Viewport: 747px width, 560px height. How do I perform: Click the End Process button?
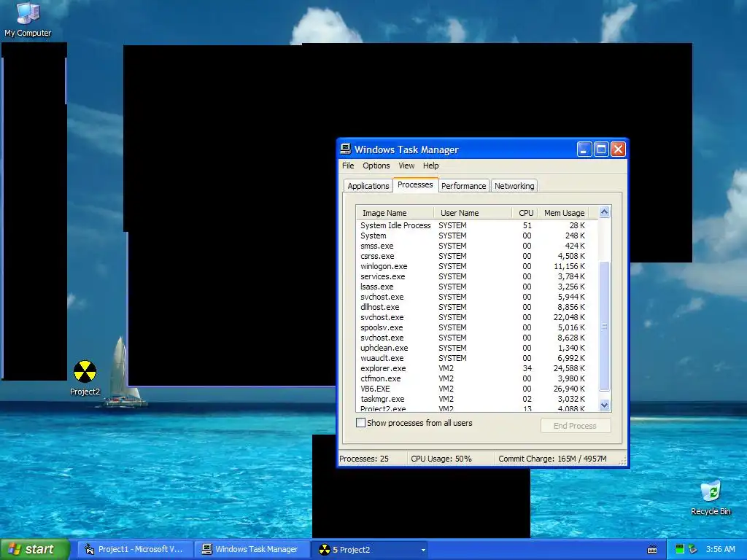click(576, 426)
